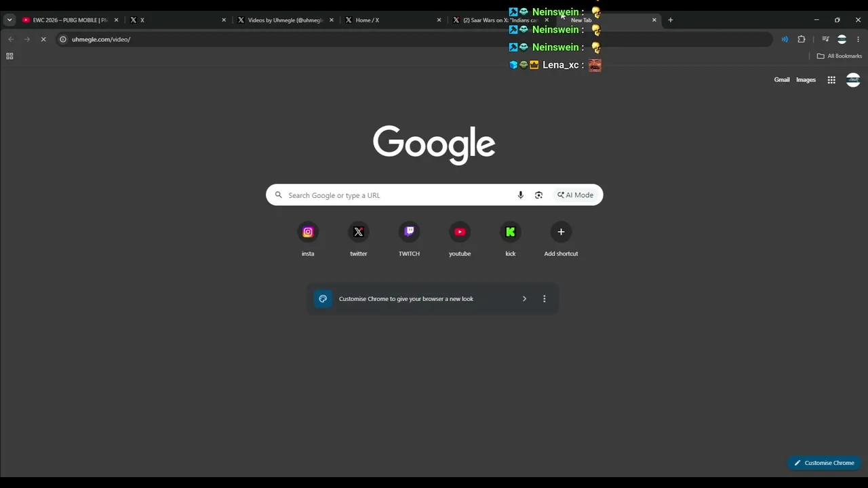
Task: Open the Google apps grid
Action: (831, 80)
